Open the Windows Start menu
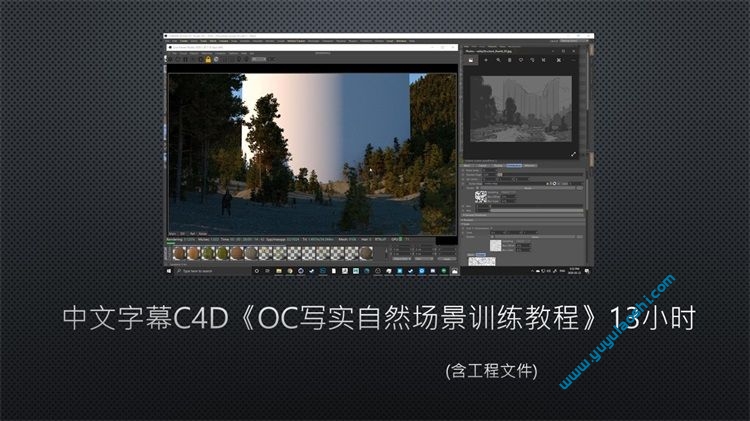This screenshot has width=750, height=421. click(x=169, y=271)
